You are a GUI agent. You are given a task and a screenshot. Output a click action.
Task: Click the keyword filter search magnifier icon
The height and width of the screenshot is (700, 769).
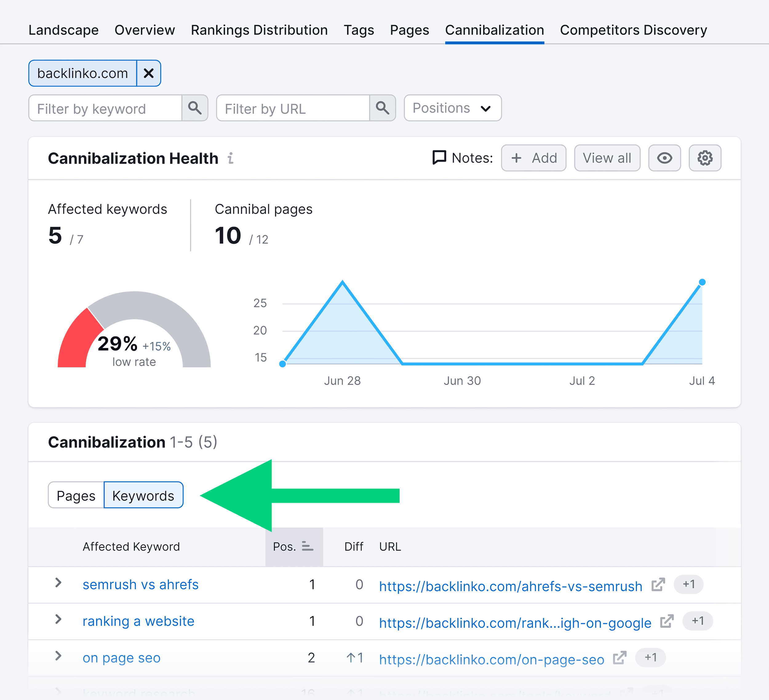click(195, 108)
